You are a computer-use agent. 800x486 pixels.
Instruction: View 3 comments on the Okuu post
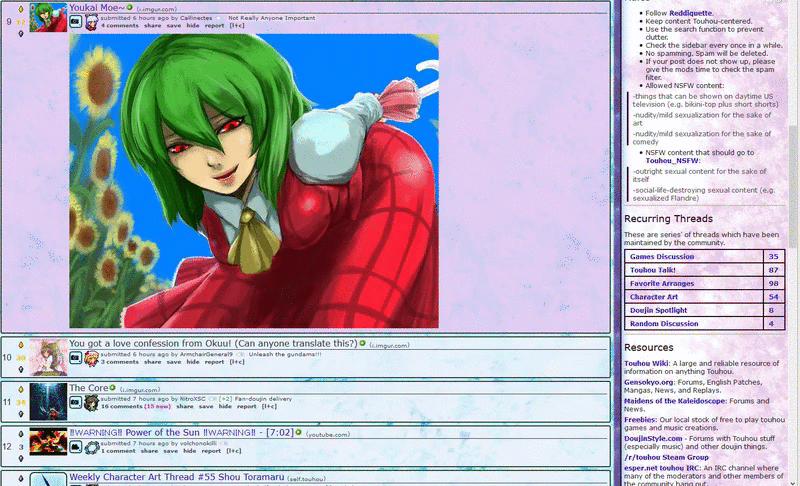pyautogui.click(x=119, y=362)
